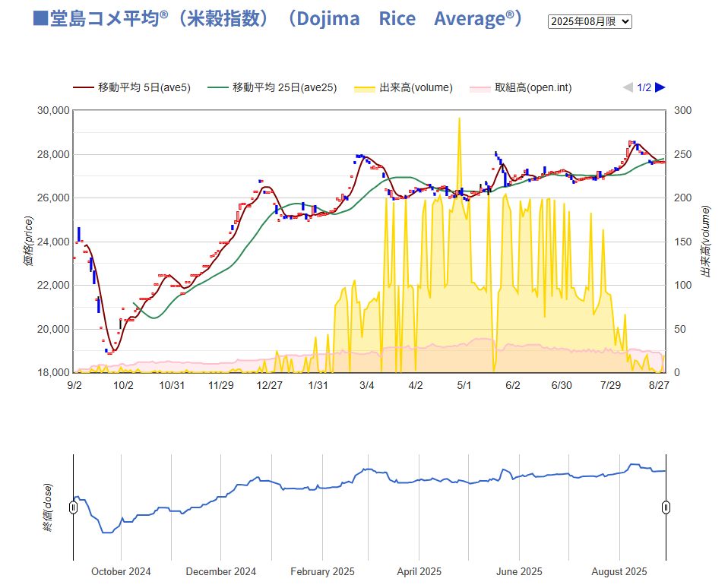Click the 50 volume axis label
This screenshot has width=728, height=588.
[x=679, y=329]
